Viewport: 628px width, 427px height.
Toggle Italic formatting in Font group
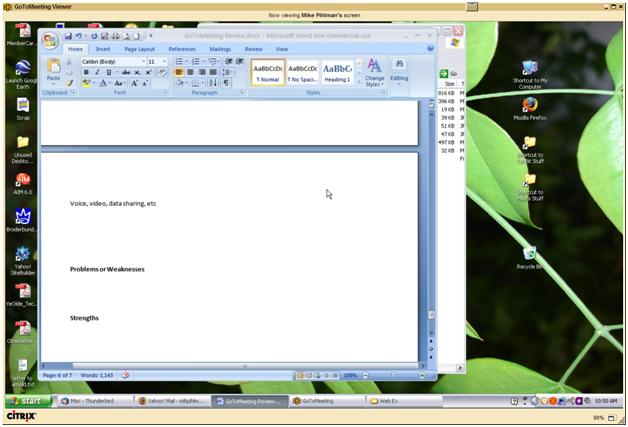97,72
